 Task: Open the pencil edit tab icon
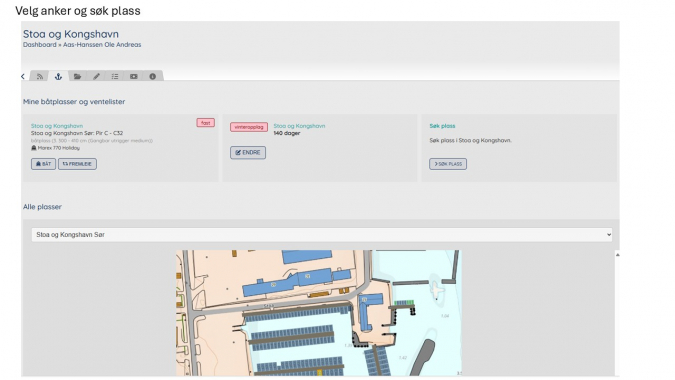[96, 76]
